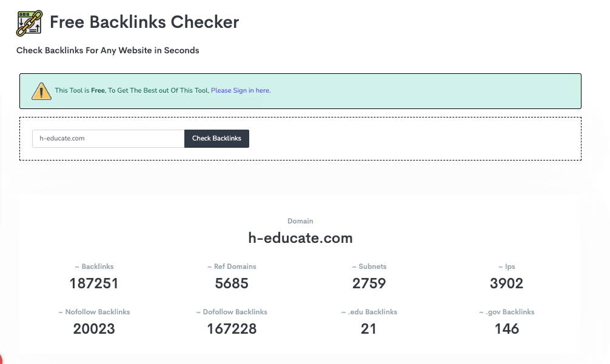This screenshot has width=610, height=364.
Task: Open the "Please Sign in here" link
Action: [241, 90]
